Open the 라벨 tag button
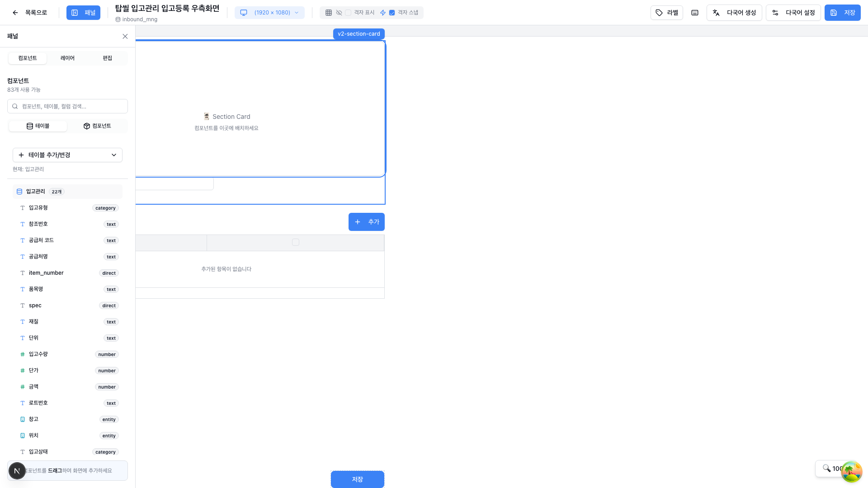Screen dimensions: 868x488 tap(667, 13)
